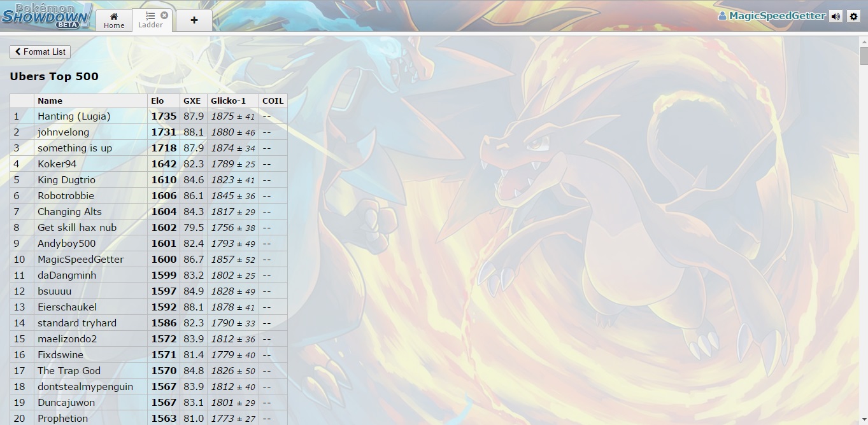The width and height of the screenshot is (868, 425).
Task: Click GXE value 86.7
Action: pyautogui.click(x=194, y=260)
